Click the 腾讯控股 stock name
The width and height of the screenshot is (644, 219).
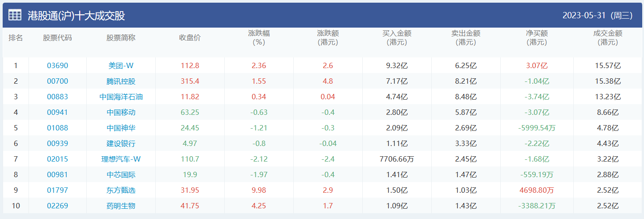tap(121, 81)
